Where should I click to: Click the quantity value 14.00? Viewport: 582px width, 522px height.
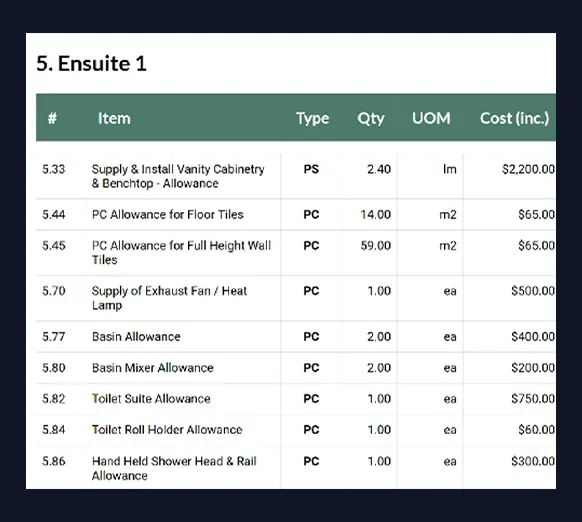pyautogui.click(x=376, y=215)
